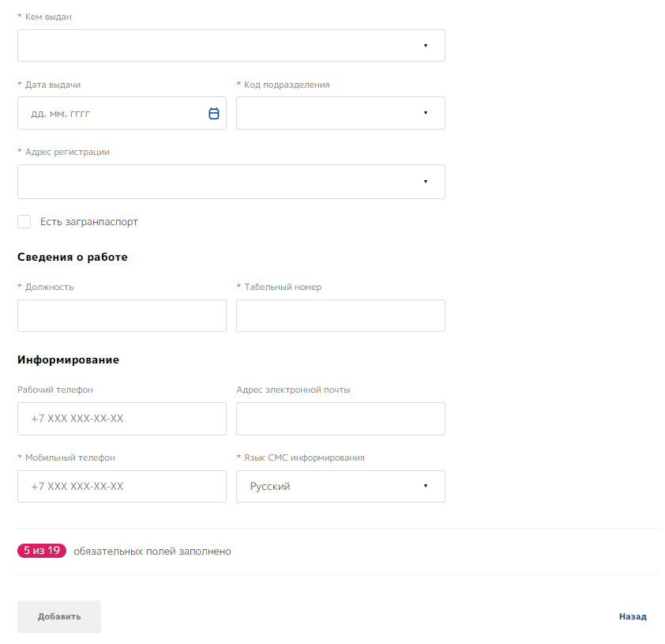Expand the Кем выдан dropdown arrow
This screenshot has width=665, height=644.
[425, 46]
